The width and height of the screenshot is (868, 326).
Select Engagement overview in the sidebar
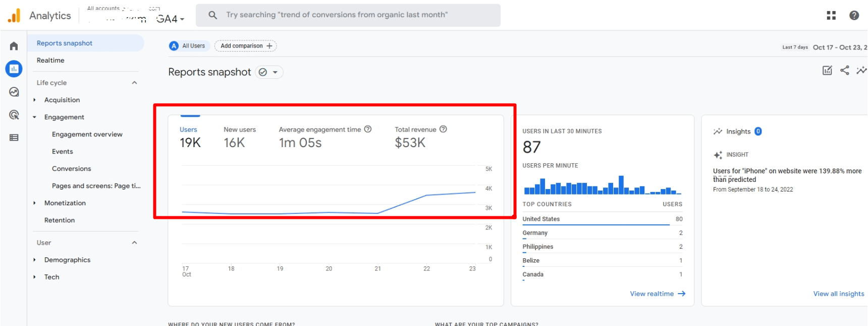pyautogui.click(x=87, y=134)
